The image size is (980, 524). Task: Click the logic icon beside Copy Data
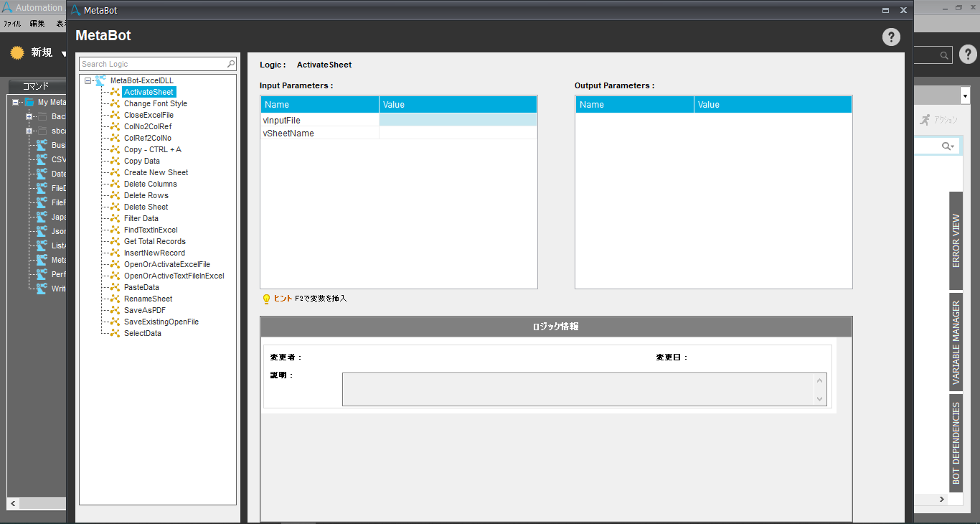(114, 161)
